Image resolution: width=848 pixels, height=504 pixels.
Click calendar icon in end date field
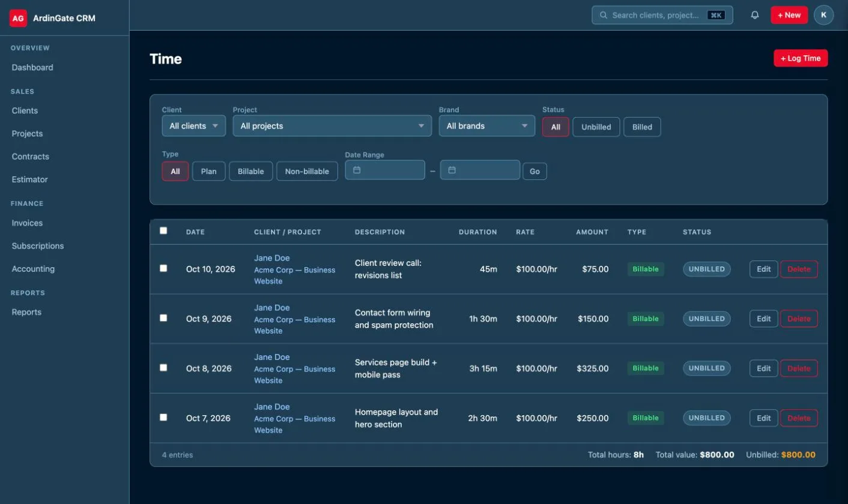coord(452,170)
